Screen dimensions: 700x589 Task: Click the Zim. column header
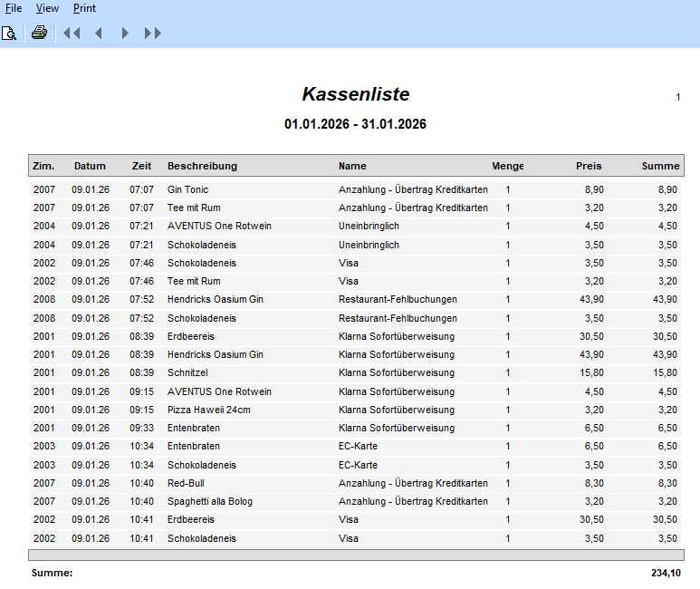pos(43,166)
